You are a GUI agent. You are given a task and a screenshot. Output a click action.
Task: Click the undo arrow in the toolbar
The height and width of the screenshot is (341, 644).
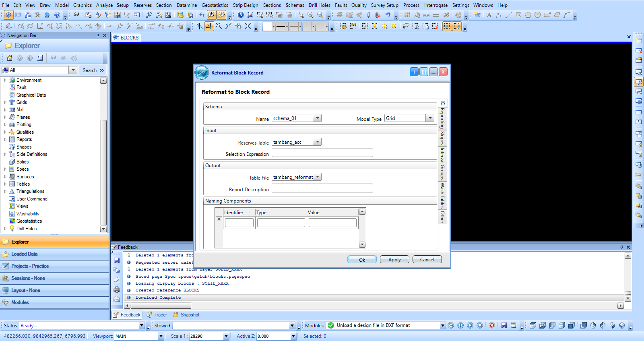tap(388, 15)
